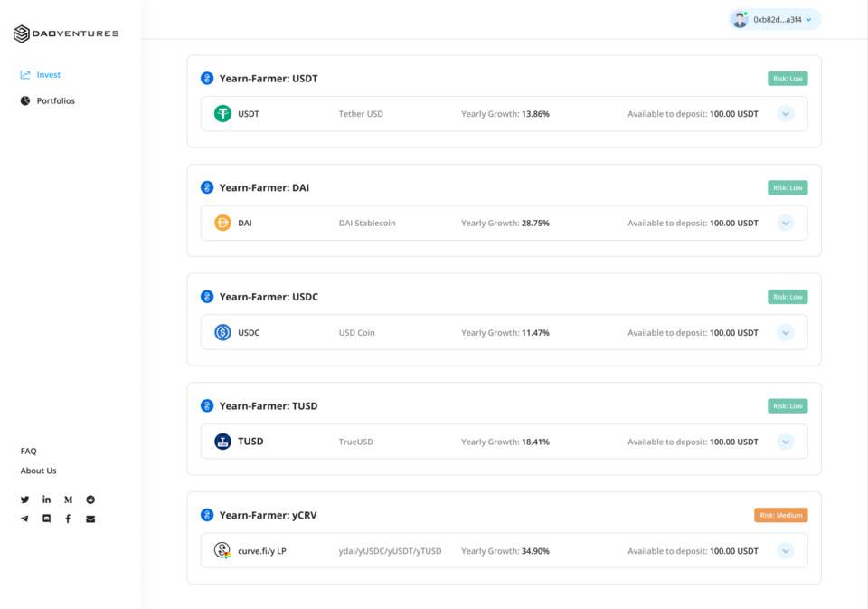The image size is (868, 609).
Task: Click the green USDT Tether token icon
Action: [222, 114]
